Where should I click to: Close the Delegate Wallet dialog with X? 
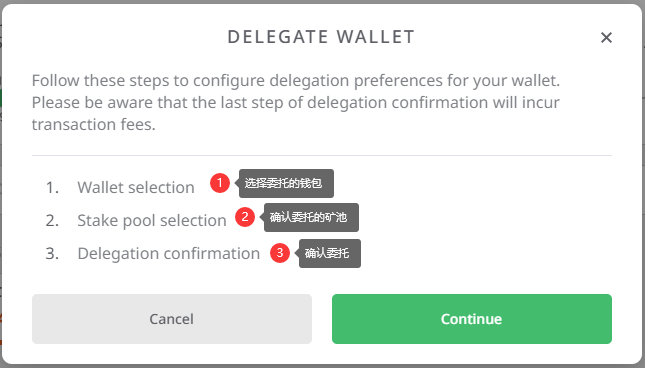coord(606,37)
